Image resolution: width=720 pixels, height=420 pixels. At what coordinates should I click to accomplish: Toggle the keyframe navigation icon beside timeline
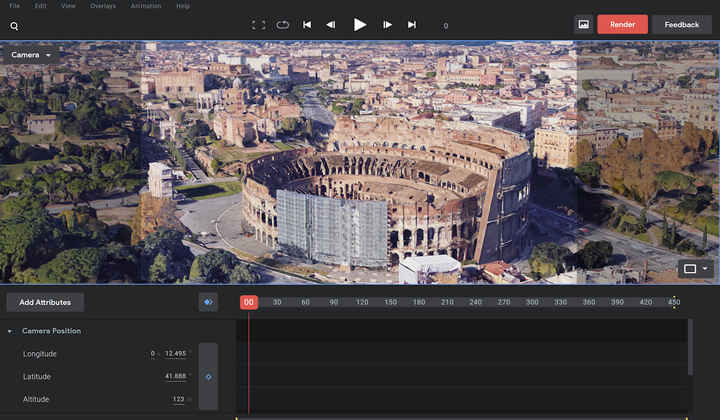tap(208, 302)
